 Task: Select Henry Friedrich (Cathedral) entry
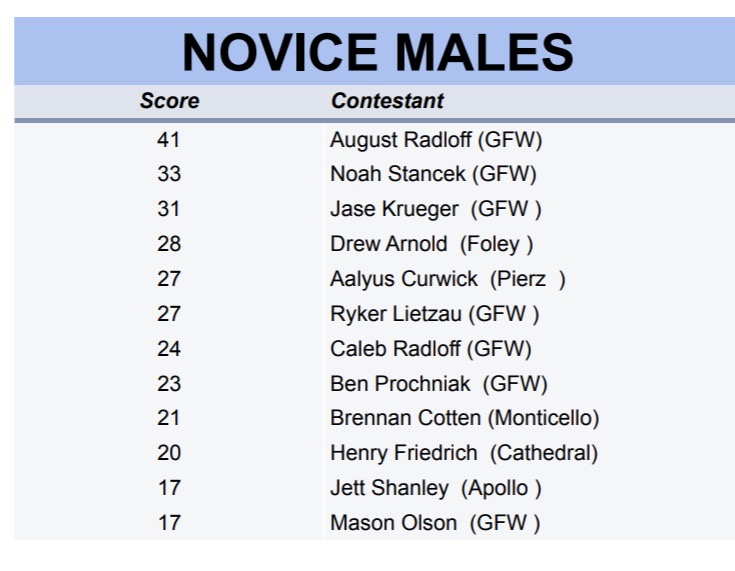(464, 453)
